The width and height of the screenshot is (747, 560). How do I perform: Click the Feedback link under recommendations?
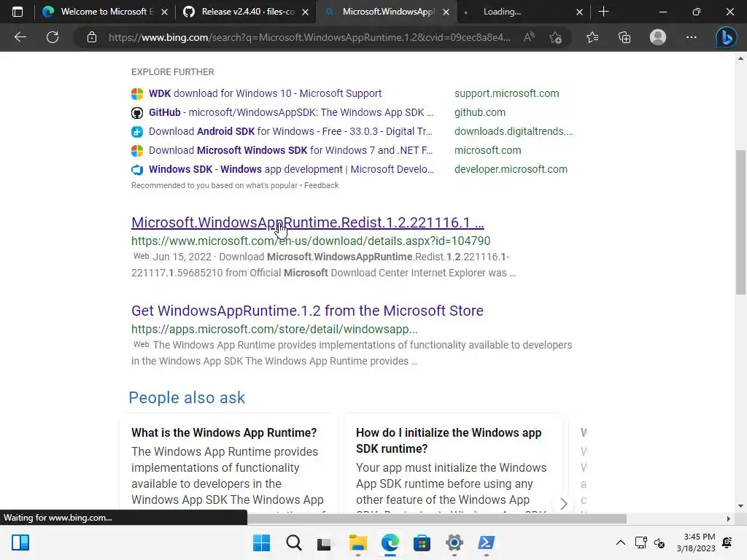(x=321, y=185)
